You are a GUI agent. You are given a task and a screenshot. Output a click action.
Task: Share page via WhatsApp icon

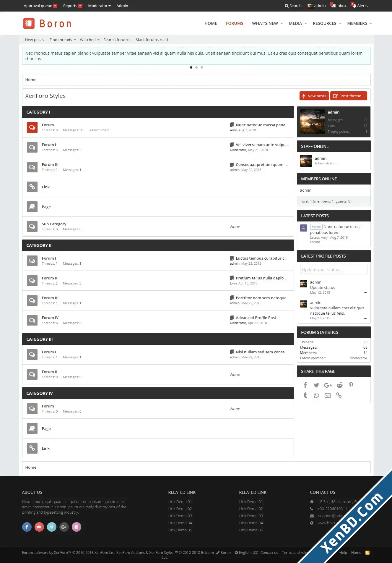(316, 395)
